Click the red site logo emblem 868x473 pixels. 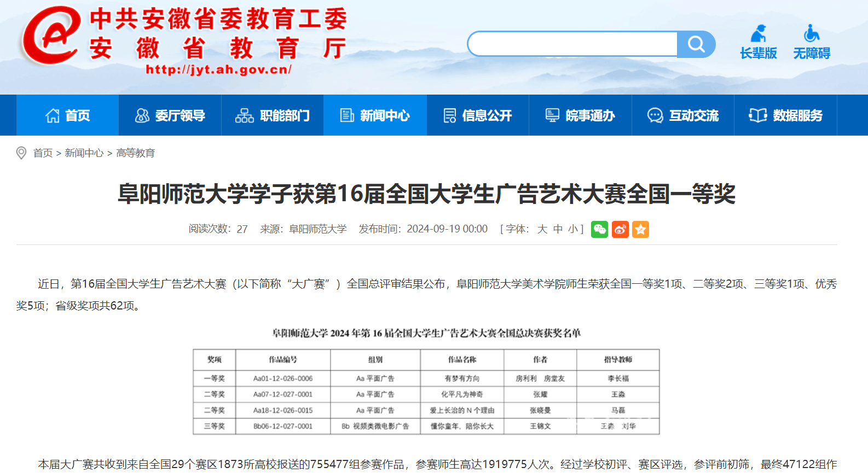50,36
